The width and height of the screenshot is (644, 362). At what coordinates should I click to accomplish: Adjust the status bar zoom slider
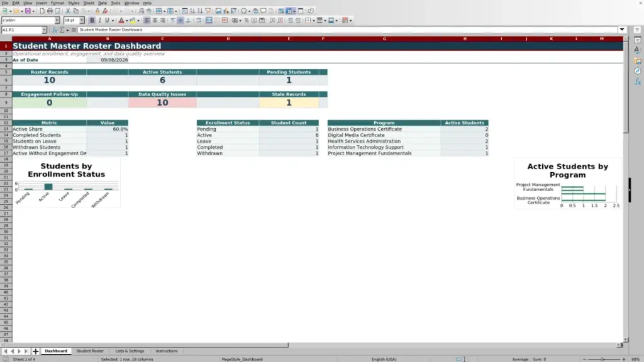coord(603,359)
